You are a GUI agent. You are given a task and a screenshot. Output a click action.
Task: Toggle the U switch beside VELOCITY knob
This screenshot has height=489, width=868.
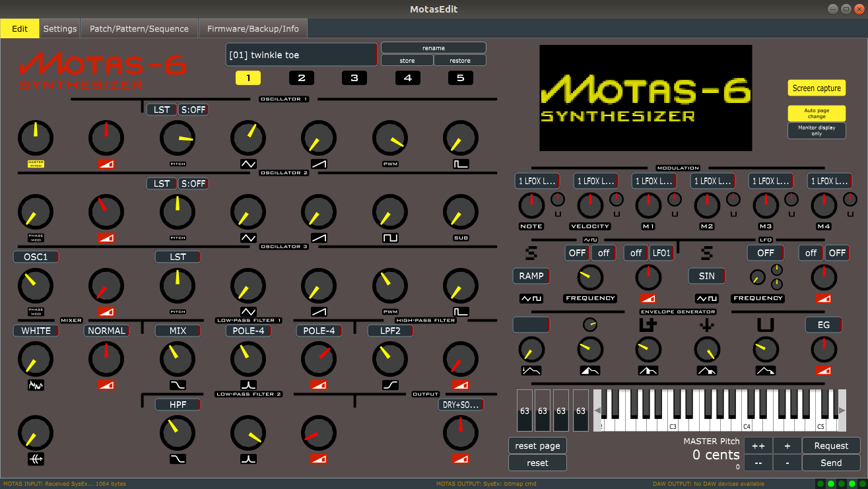pyautogui.click(x=617, y=214)
